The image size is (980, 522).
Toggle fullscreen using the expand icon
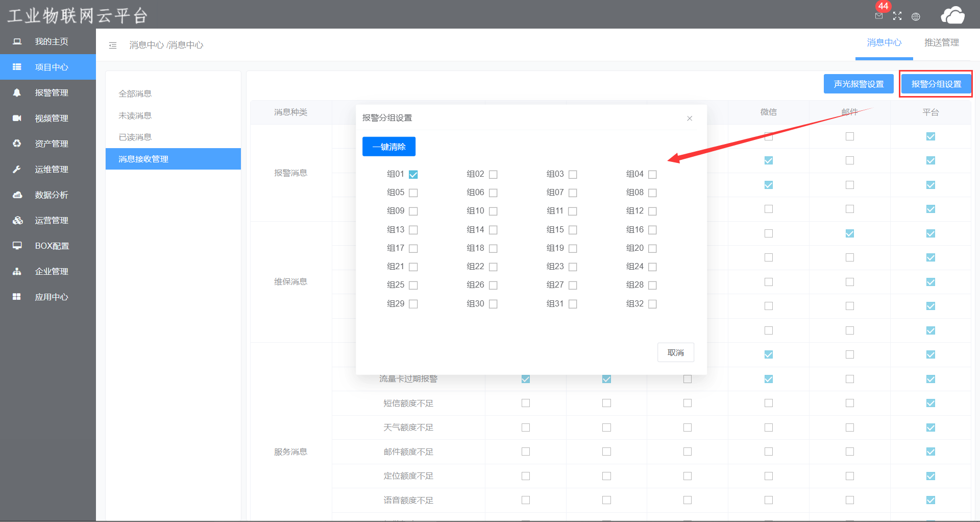click(897, 16)
